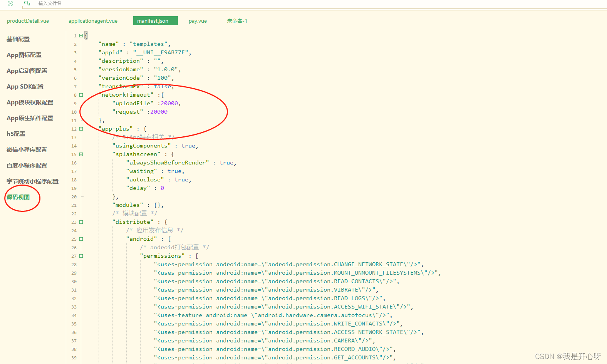Open the 未命名-1 tab
607x364 pixels.
(x=237, y=21)
